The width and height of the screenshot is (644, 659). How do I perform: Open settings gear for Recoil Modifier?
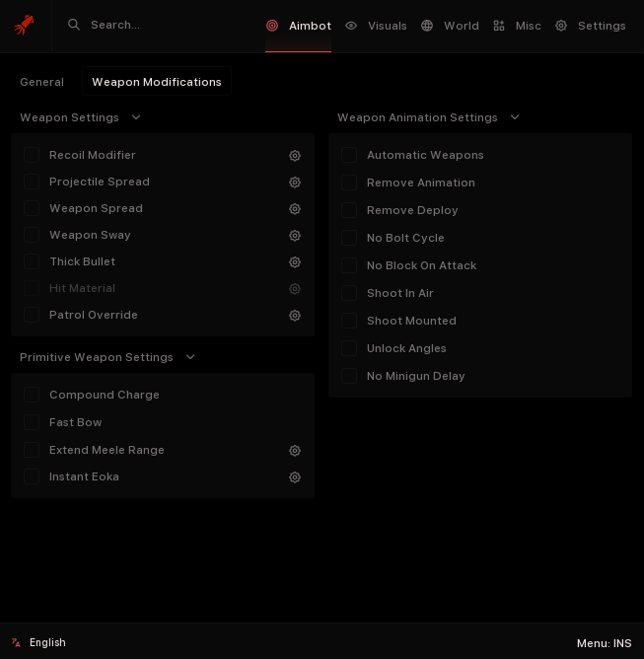click(x=294, y=156)
